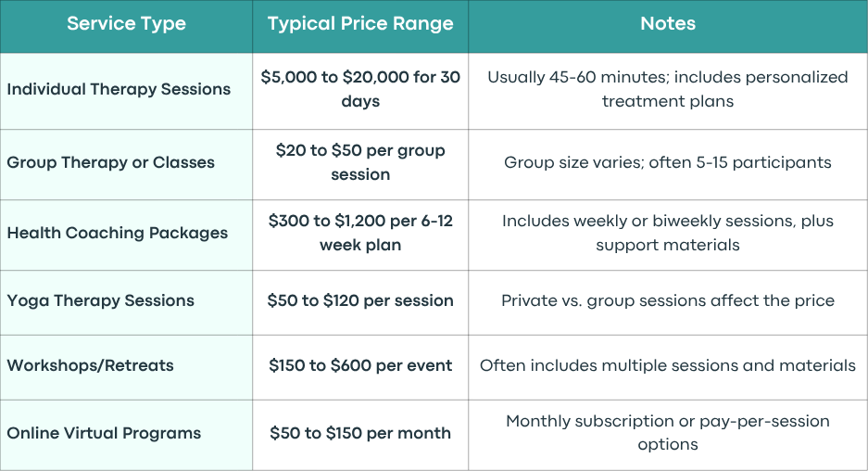Screen dimensions: 868x471
Task: Click the $150 to $600 per event cell
Action: [360, 367]
